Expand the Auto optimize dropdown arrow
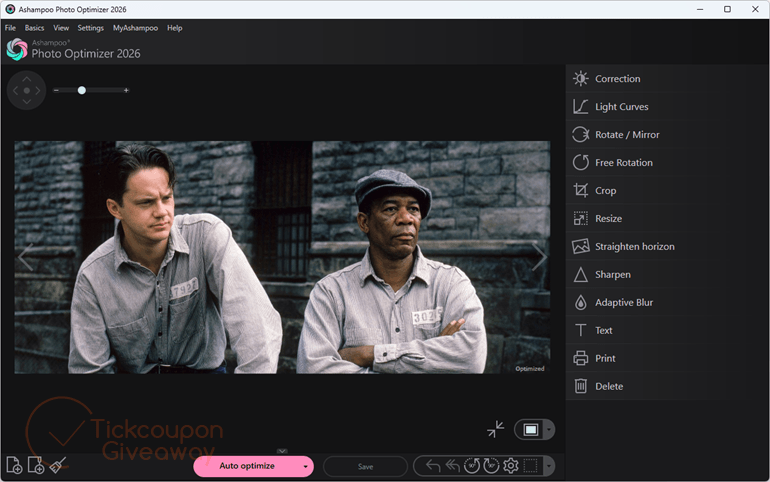The height and width of the screenshot is (482, 770). tap(305, 466)
